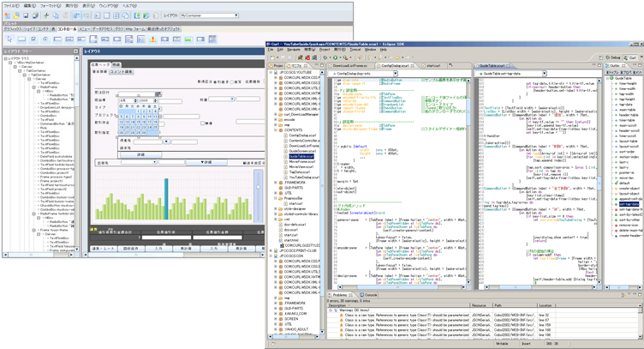Collapse the CONTENTS folder in project tree
The image size is (644, 349).
276,129
